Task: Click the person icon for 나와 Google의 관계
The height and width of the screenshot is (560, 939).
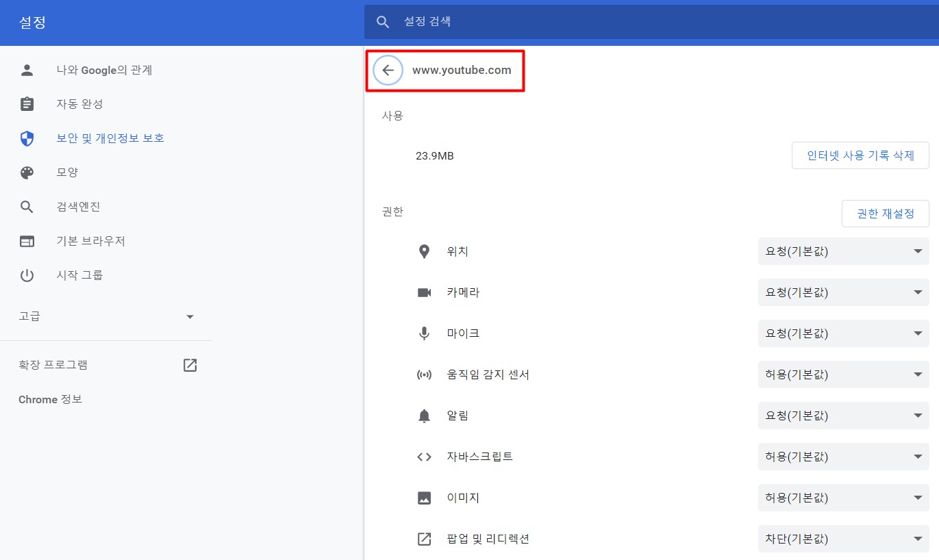Action: coord(27,70)
